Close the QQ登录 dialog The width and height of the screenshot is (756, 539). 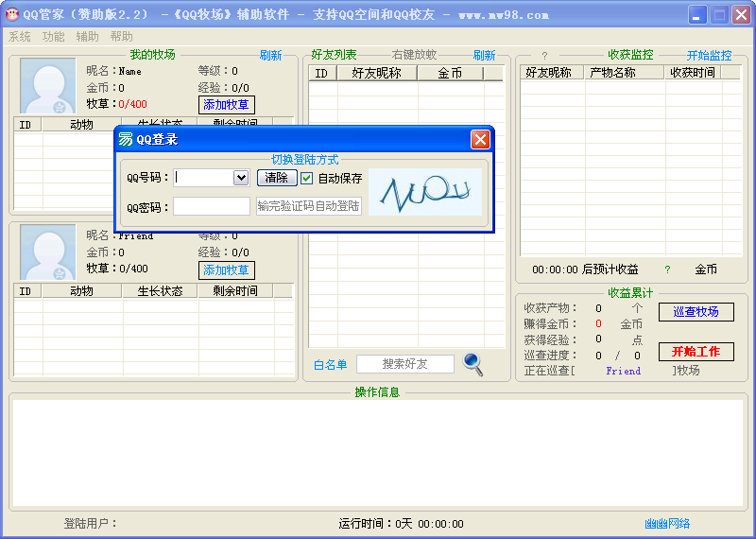tap(480, 140)
